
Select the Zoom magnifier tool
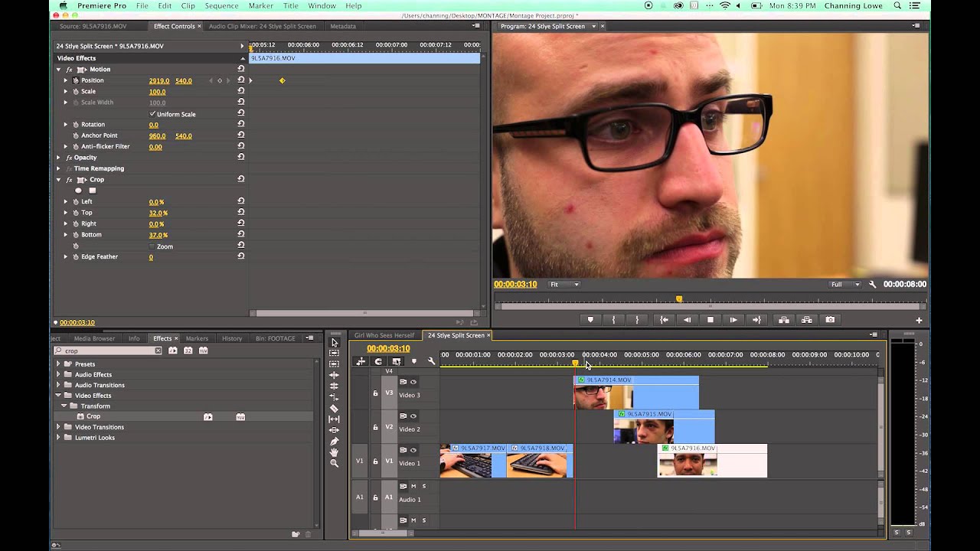(x=334, y=463)
